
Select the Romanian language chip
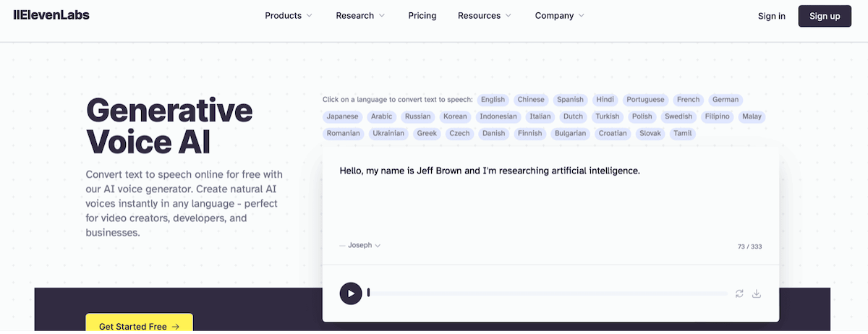(x=343, y=133)
